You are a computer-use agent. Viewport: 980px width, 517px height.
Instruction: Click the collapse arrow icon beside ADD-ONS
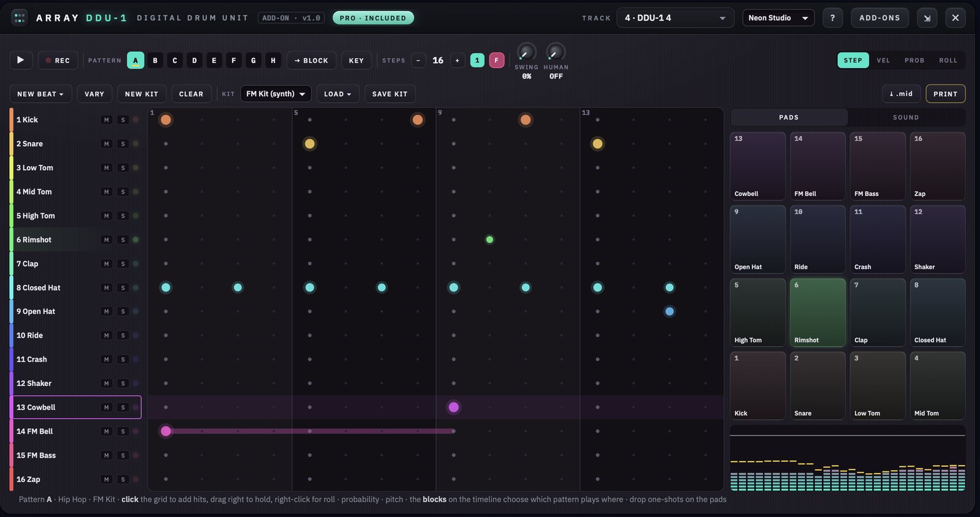(x=927, y=18)
